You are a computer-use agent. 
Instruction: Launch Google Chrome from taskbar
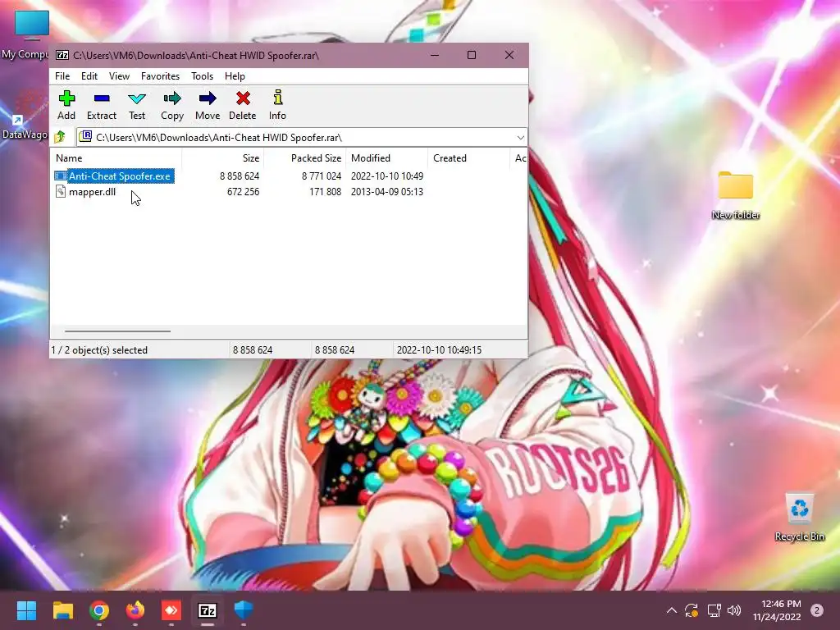[99, 610]
